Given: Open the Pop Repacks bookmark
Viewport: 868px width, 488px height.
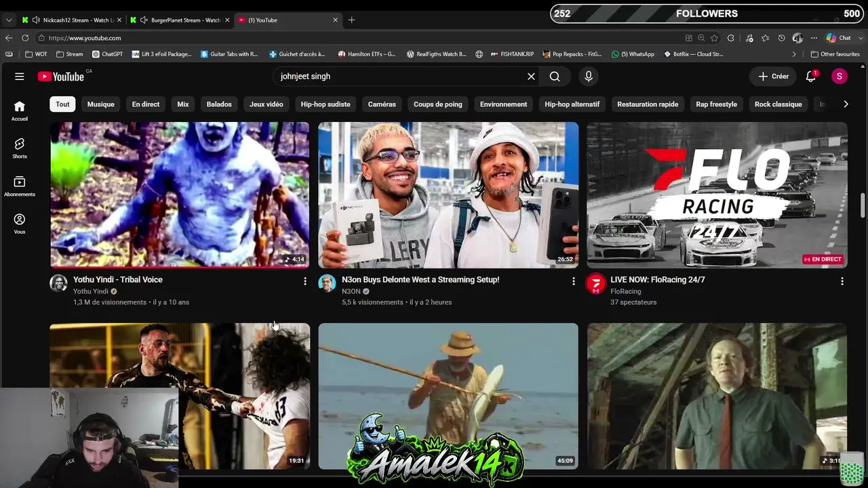Looking at the screenshot, I should click(x=572, y=54).
